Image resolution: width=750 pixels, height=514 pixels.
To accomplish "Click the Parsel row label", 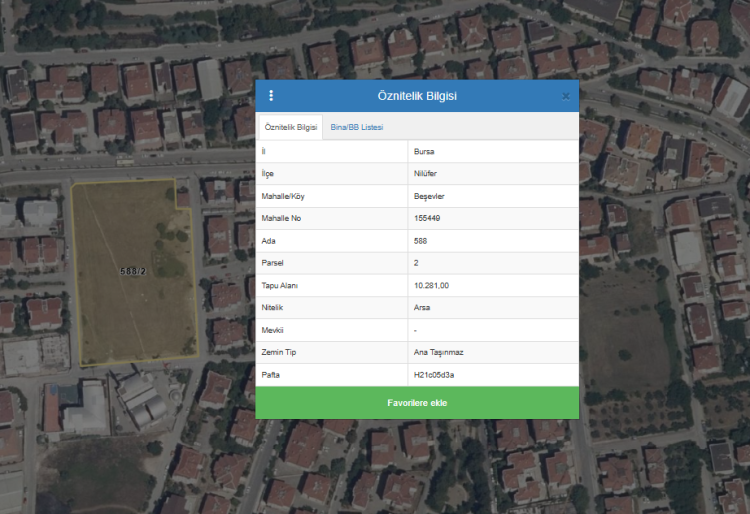I will click(x=271, y=264).
